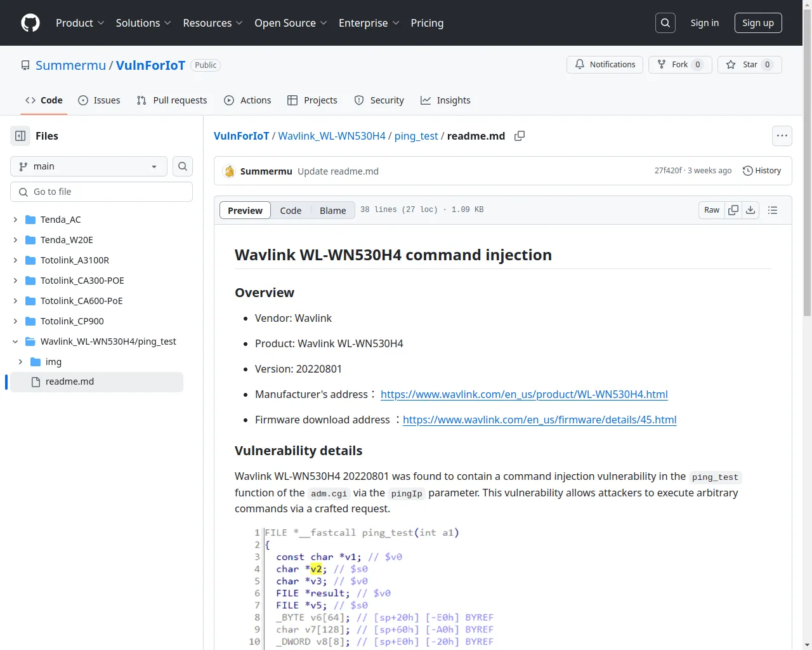Open the Solutions menu
This screenshot has width=812, height=650.
(x=143, y=23)
